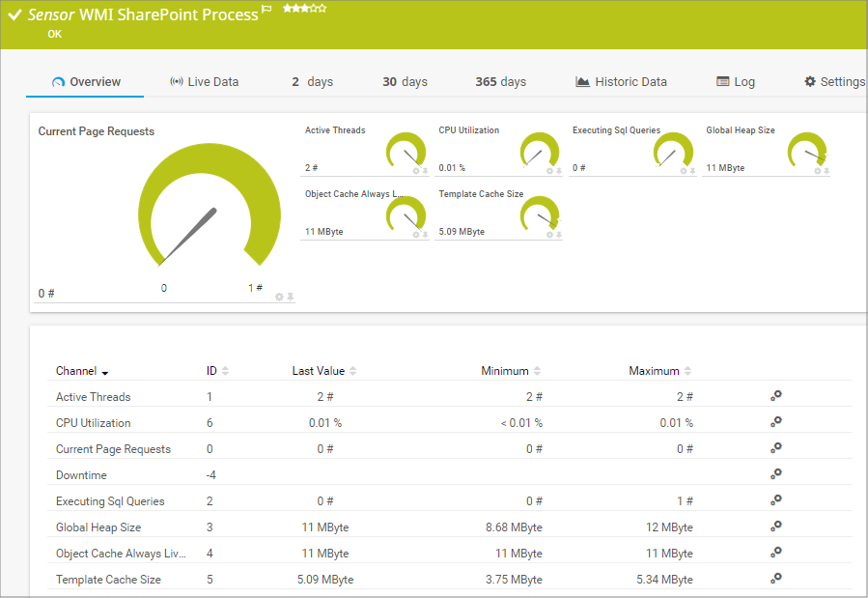Click the flag icon beside the sensor title

(267, 9)
